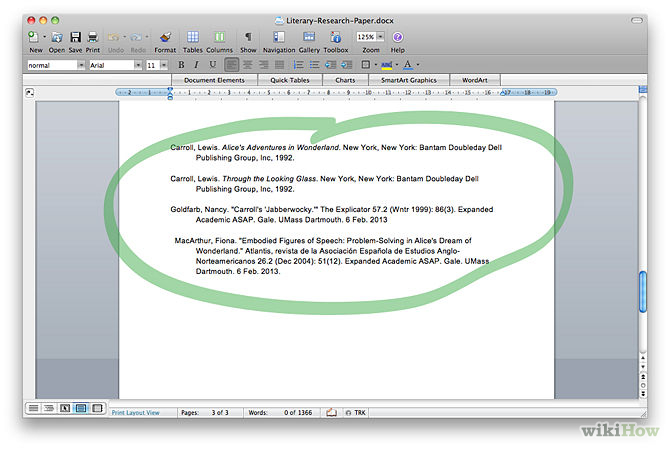The image size is (670, 449).
Task: Click the Print icon
Action: 93,36
